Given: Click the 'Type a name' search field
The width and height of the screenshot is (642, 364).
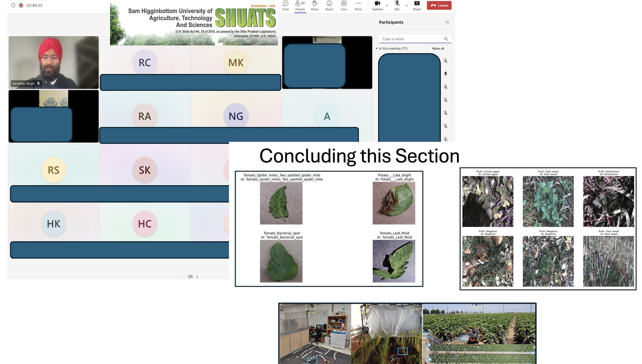Looking at the screenshot, I should click(x=411, y=39).
